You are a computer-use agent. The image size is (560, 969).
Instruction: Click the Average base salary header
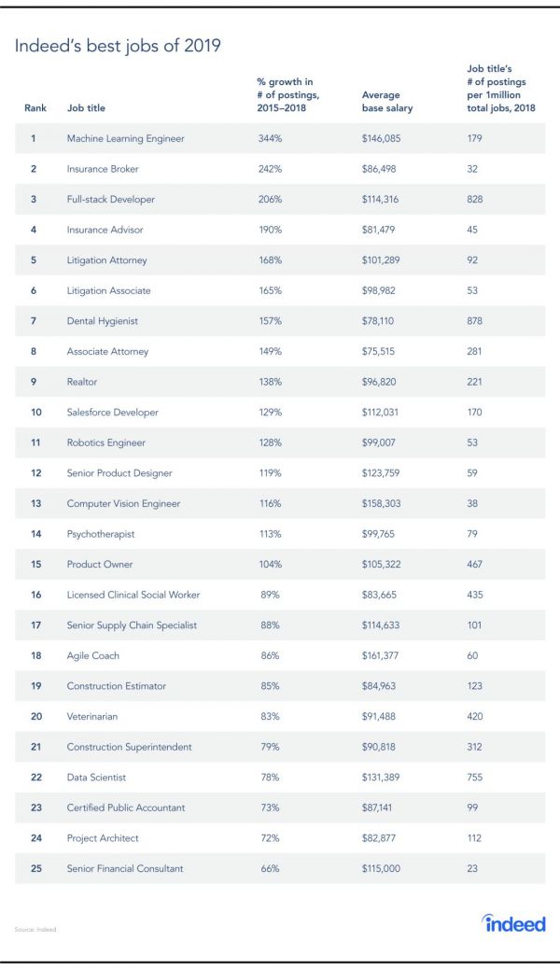[x=386, y=101]
